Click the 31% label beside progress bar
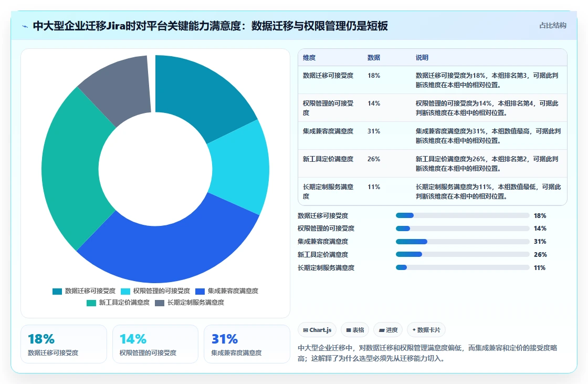This screenshot has width=588, height=384. click(x=540, y=241)
